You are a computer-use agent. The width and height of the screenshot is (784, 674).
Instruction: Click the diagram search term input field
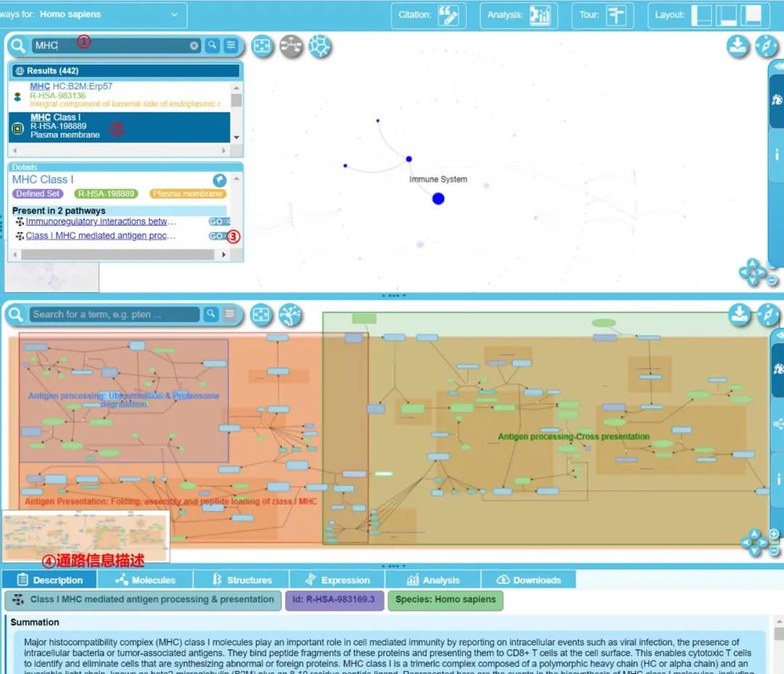(x=114, y=314)
